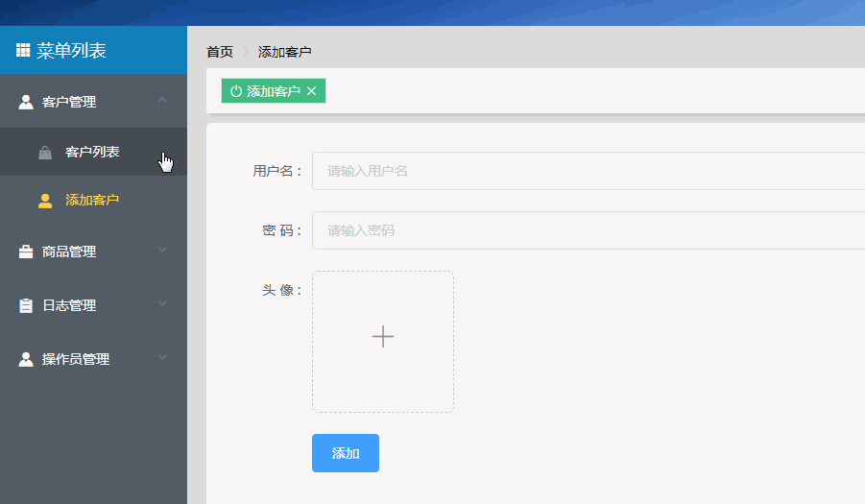Close the 添加客户 tab with its X

(x=312, y=91)
